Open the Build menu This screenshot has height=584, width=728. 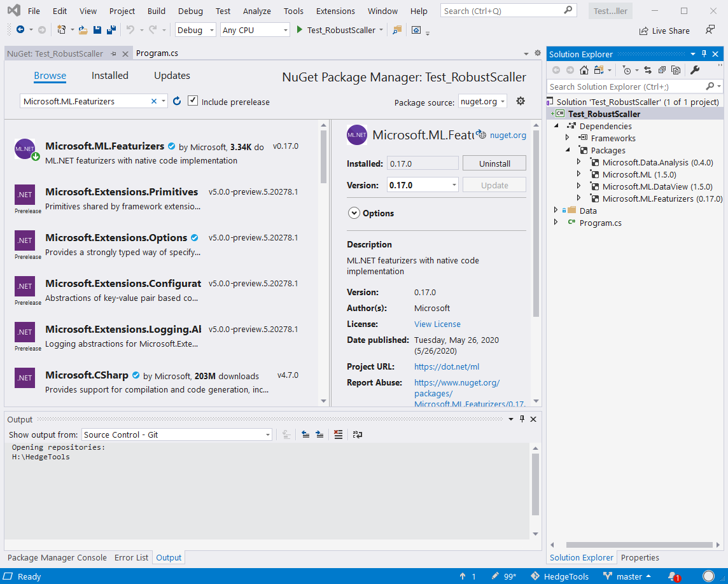coord(156,10)
